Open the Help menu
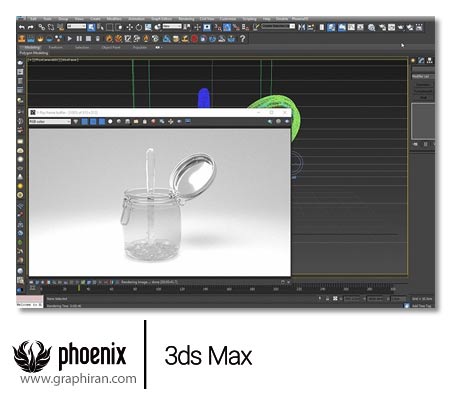450x394 pixels. (267, 19)
